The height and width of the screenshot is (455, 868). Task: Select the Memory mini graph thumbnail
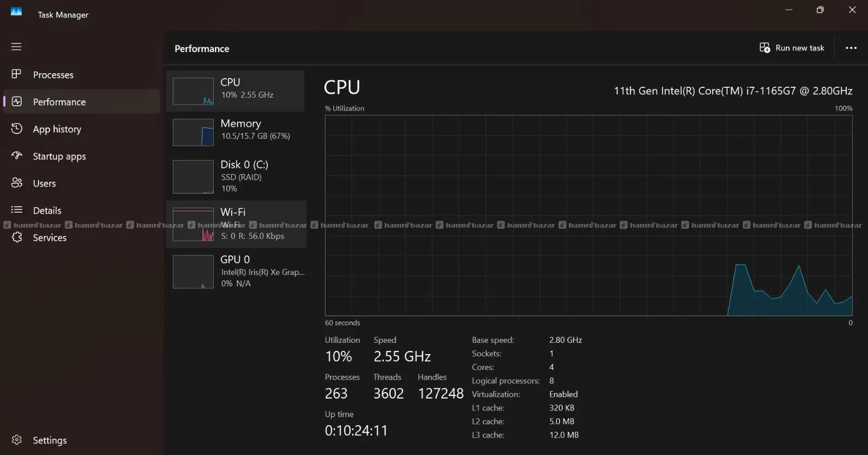[193, 132]
